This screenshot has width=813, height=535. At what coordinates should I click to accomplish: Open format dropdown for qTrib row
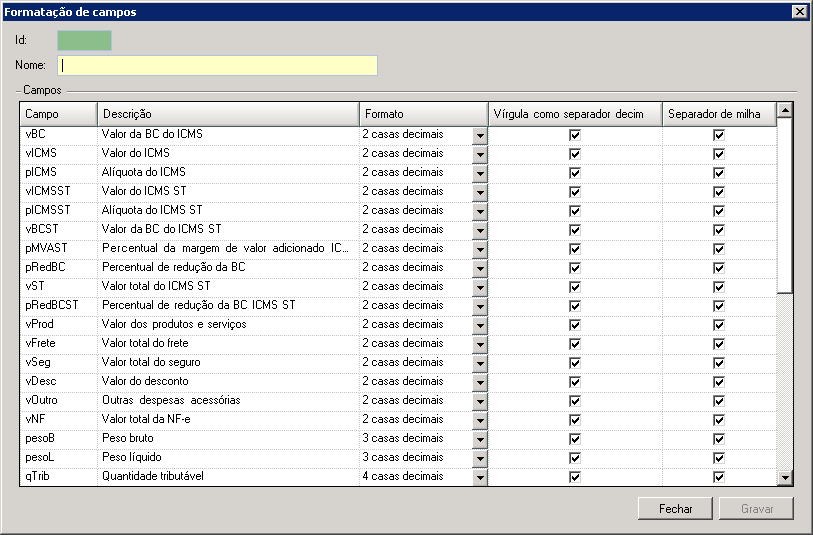[x=479, y=476]
